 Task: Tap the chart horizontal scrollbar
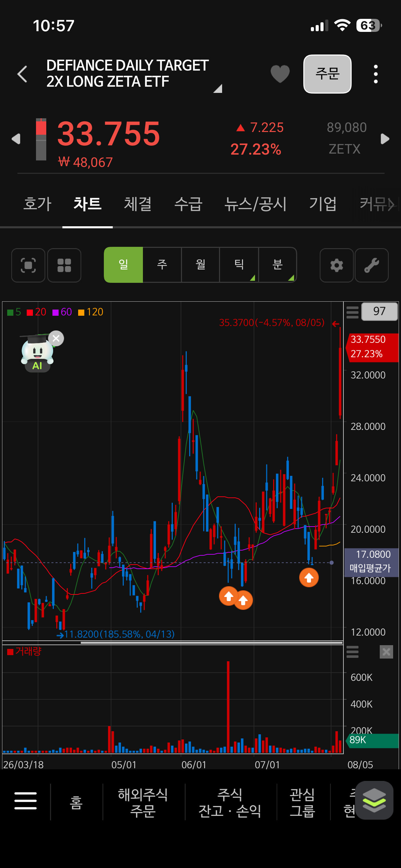(211, 642)
